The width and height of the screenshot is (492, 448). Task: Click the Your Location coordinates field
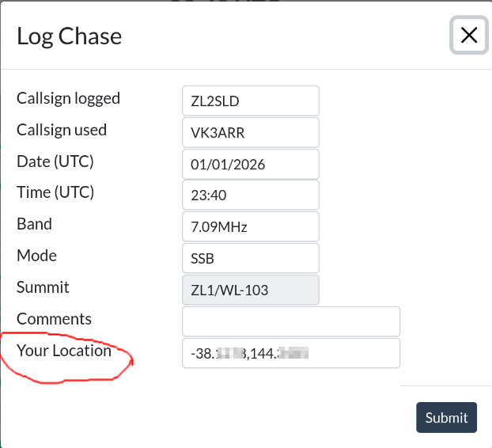point(290,353)
